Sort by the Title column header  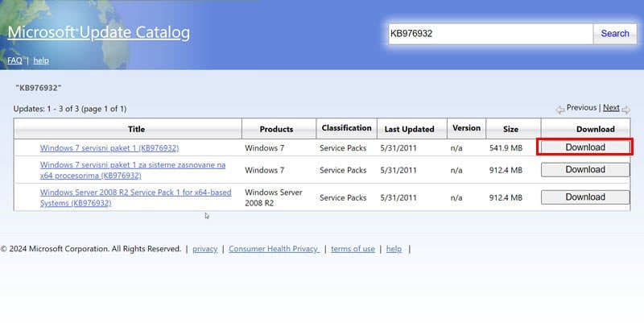point(128,129)
